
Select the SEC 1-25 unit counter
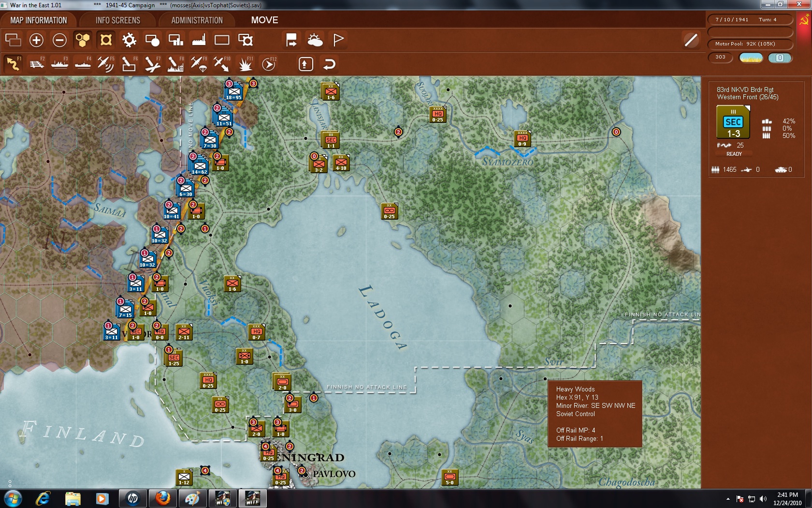click(x=174, y=359)
